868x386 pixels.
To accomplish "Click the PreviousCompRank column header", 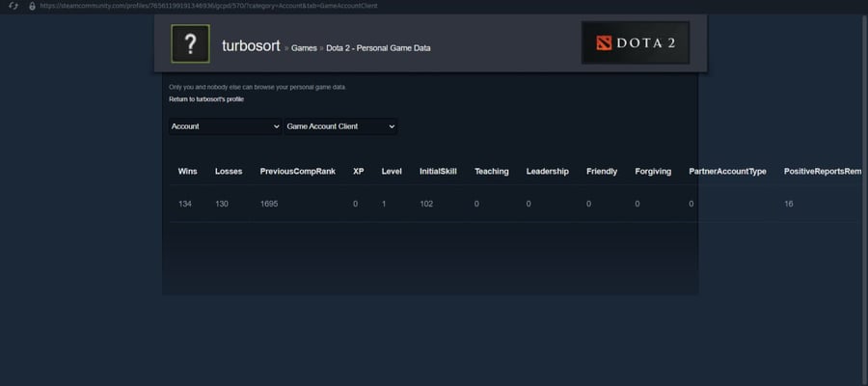I will point(298,172).
